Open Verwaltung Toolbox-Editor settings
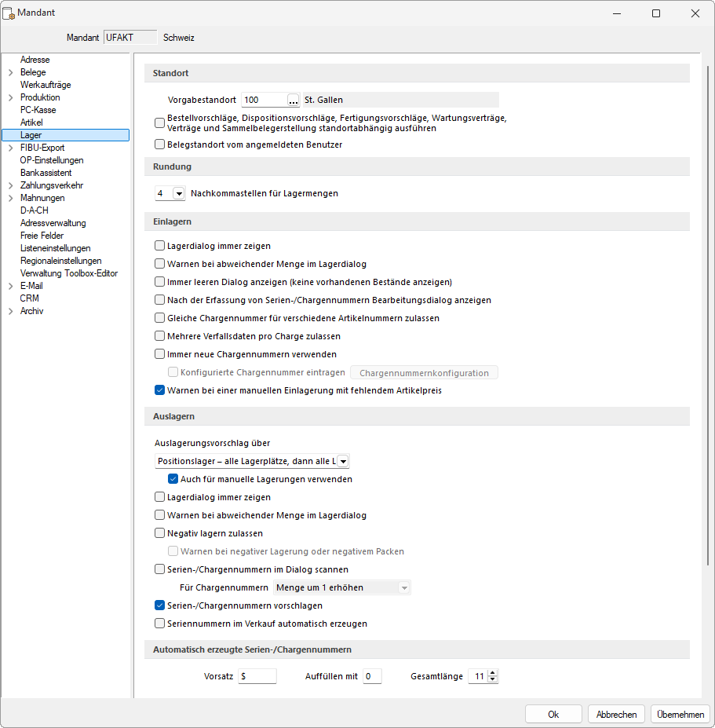 pos(68,273)
